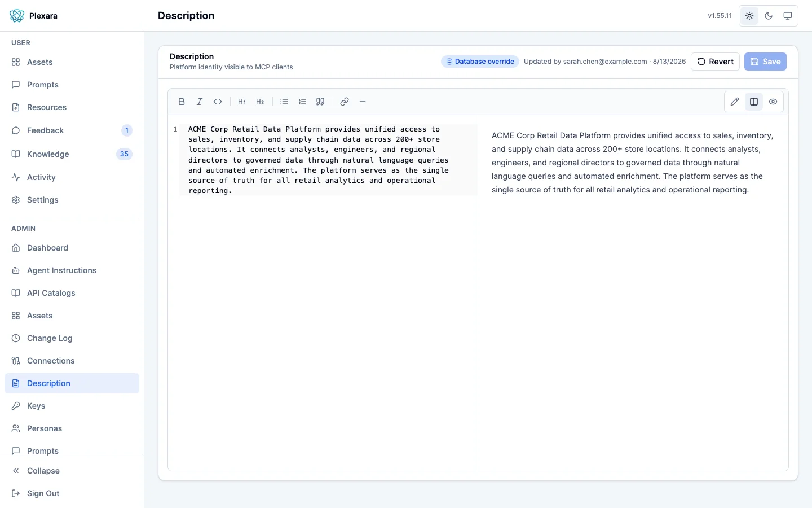
Task: Go to Resources
Action: (x=72, y=107)
